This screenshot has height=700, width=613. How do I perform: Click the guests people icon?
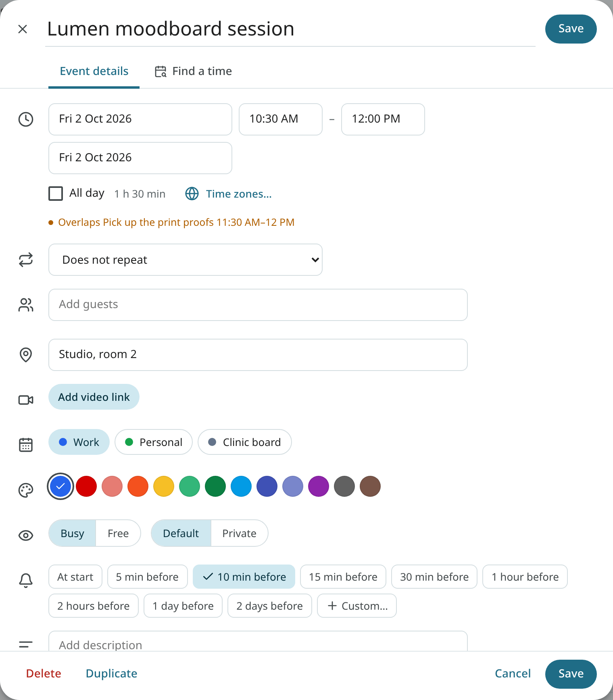click(x=26, y=305)
